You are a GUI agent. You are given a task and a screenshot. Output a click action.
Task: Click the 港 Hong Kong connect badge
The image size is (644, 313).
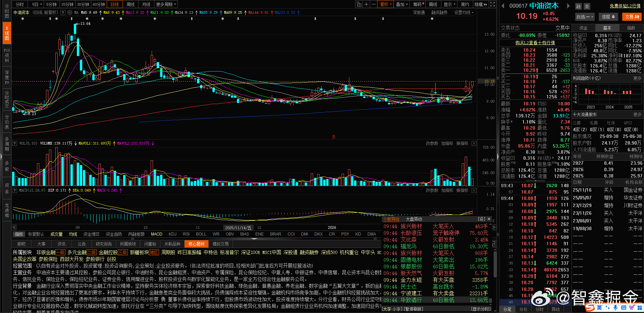coord(587,6)
